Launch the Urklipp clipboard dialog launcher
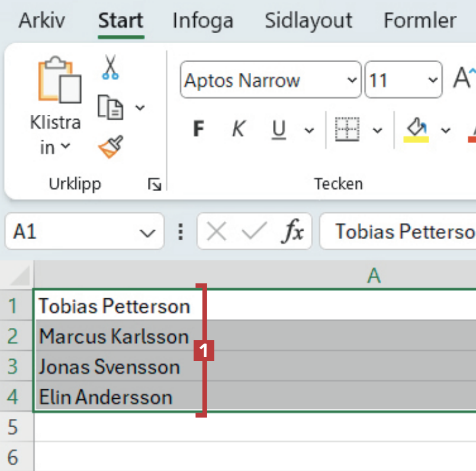 155,185
